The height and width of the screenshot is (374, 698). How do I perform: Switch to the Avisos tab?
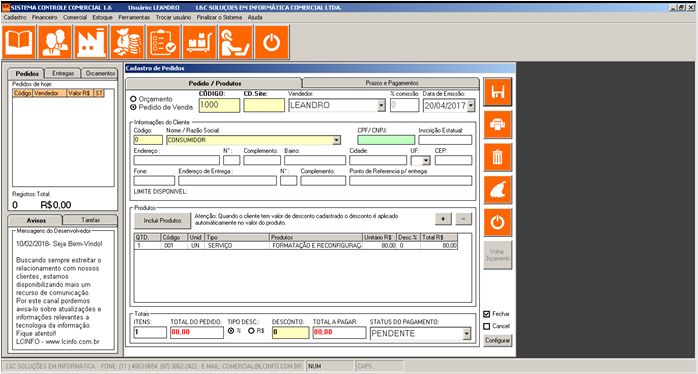coord(36,220)
